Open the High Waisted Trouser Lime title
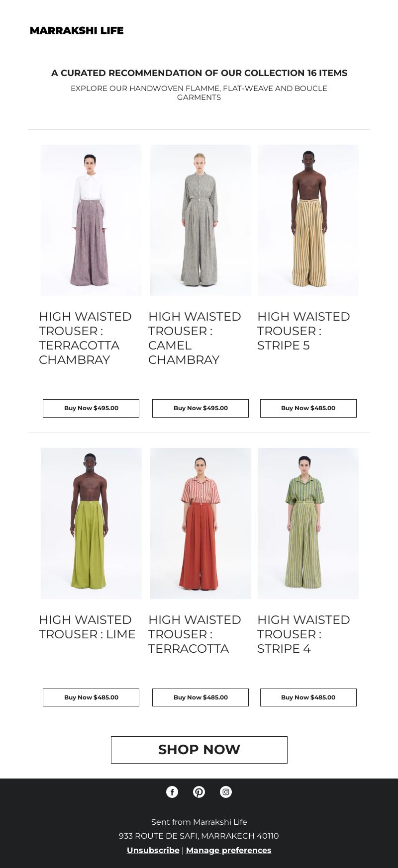Image resolution: width=398 pixels, height=868 pixels. [87, 627]
